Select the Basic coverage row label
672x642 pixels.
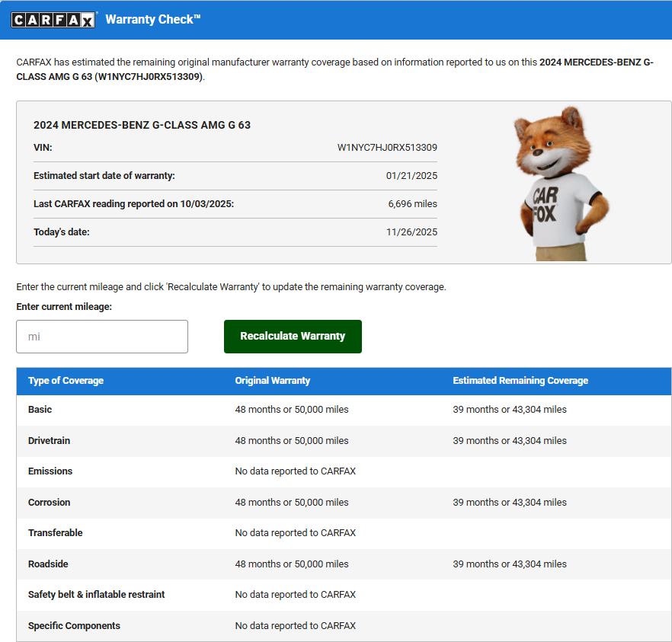click(x=40, y=410)
